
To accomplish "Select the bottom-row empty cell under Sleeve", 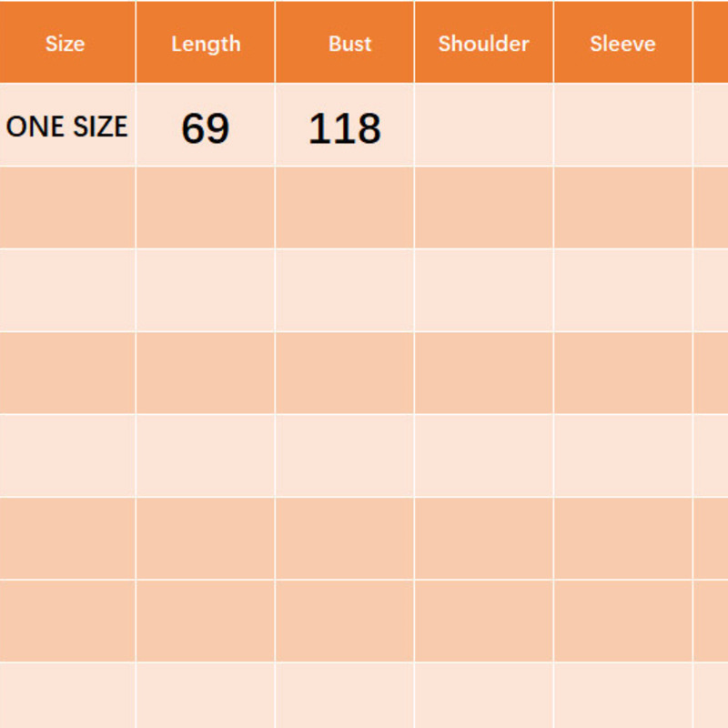I will coord(622,695).
